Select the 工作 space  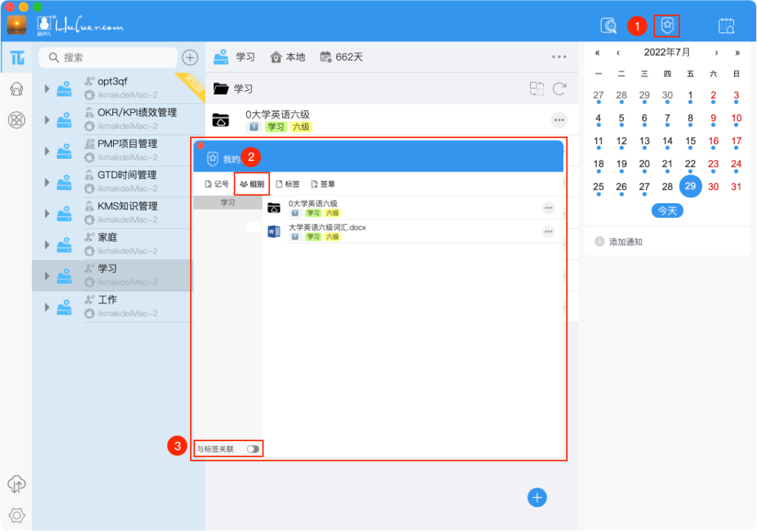[x=112, y=307]
